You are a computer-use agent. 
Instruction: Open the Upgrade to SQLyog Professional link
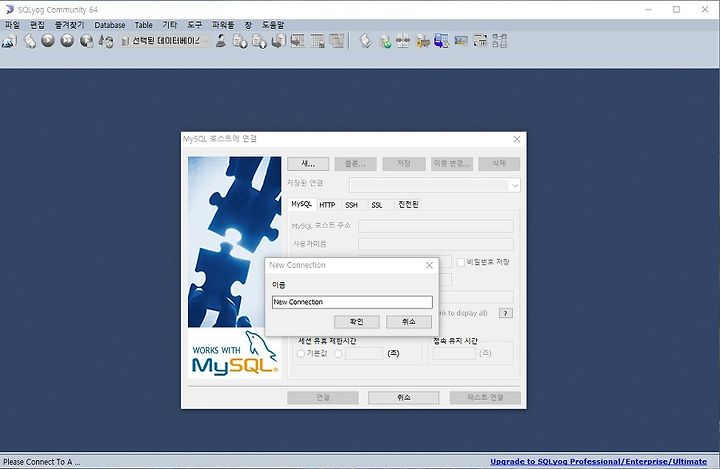point(599,462)
